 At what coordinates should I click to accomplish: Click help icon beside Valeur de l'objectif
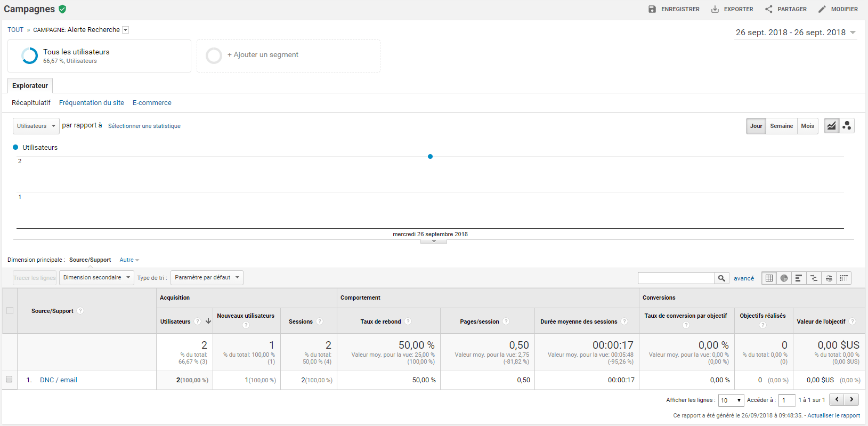coord(853,321)
